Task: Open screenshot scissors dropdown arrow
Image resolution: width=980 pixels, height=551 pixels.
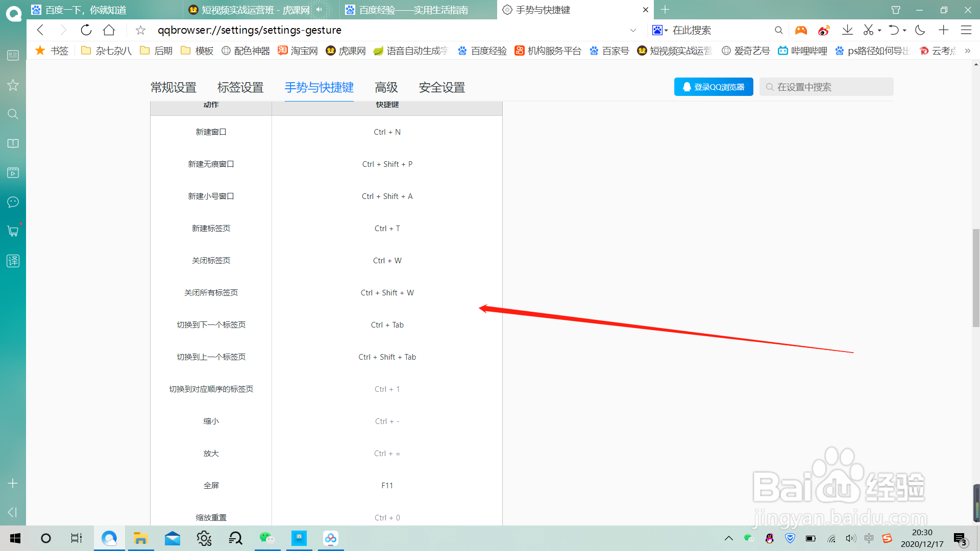Action: coord(879,30)
